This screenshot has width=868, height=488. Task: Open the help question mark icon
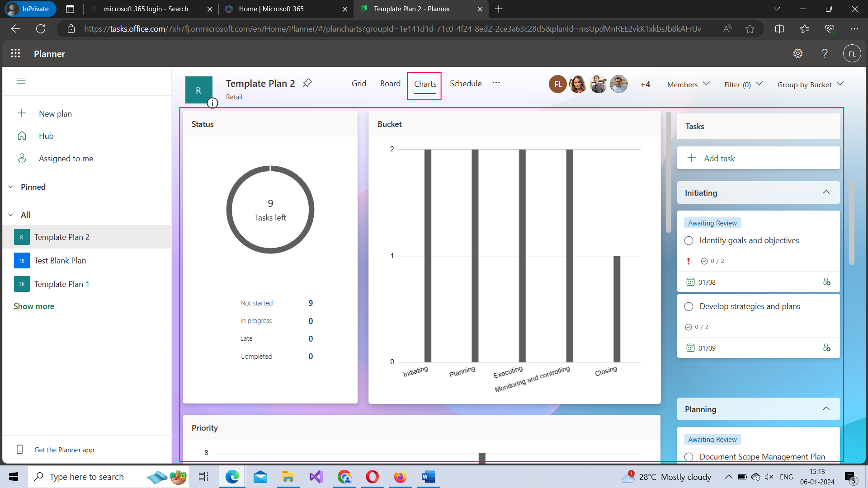coord(825,53)
